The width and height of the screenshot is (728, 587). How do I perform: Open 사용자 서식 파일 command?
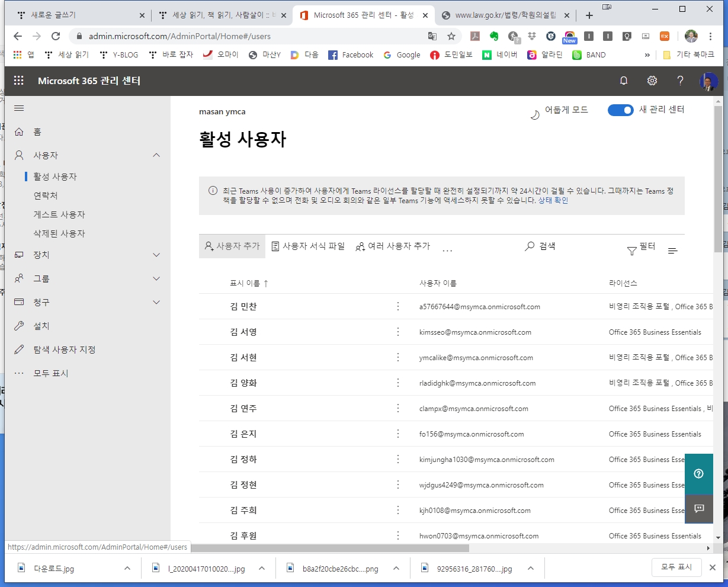tap(308, 246)
